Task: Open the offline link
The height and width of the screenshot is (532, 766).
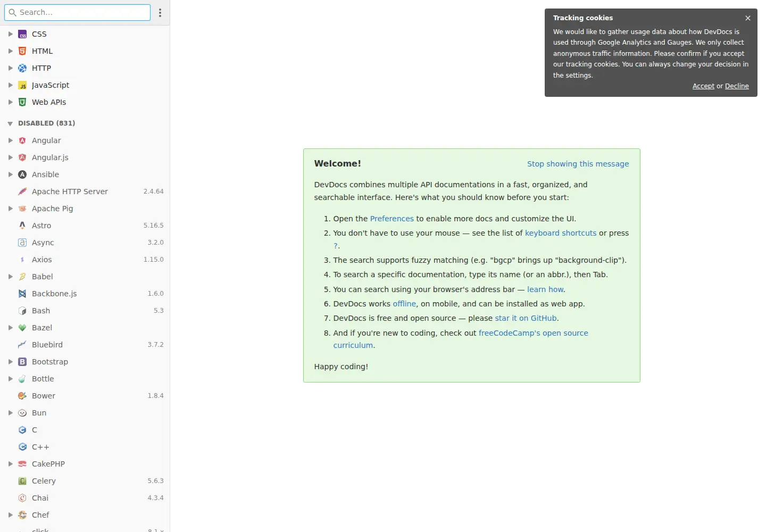Action: [x=404, y=304]
